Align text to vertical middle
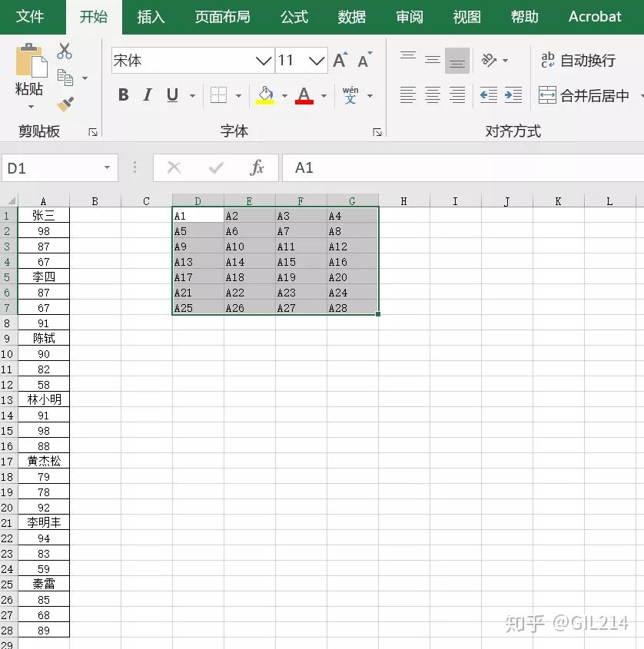644x649 pixels. tap(433, 61)
